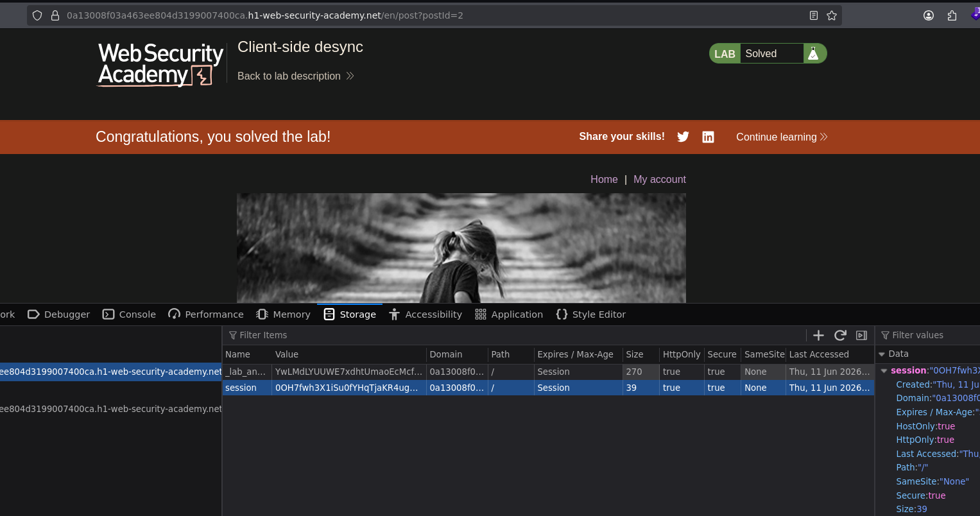Click the blog post girl image
This screenshot has width=980, height=516.
point(461,248)
